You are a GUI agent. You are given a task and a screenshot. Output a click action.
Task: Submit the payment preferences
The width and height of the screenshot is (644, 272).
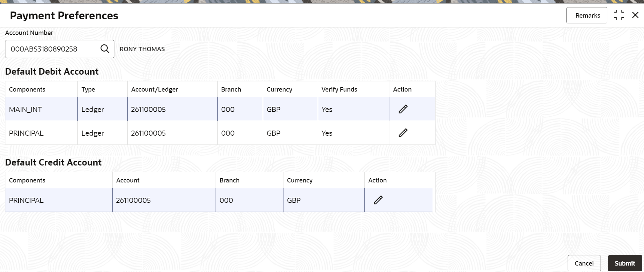coord(624,263)
